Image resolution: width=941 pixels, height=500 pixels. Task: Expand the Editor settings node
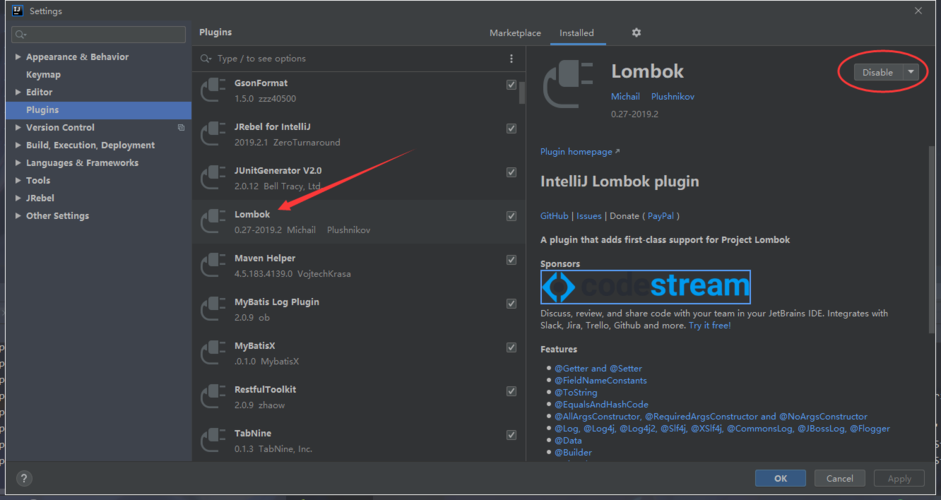point(18,92)
